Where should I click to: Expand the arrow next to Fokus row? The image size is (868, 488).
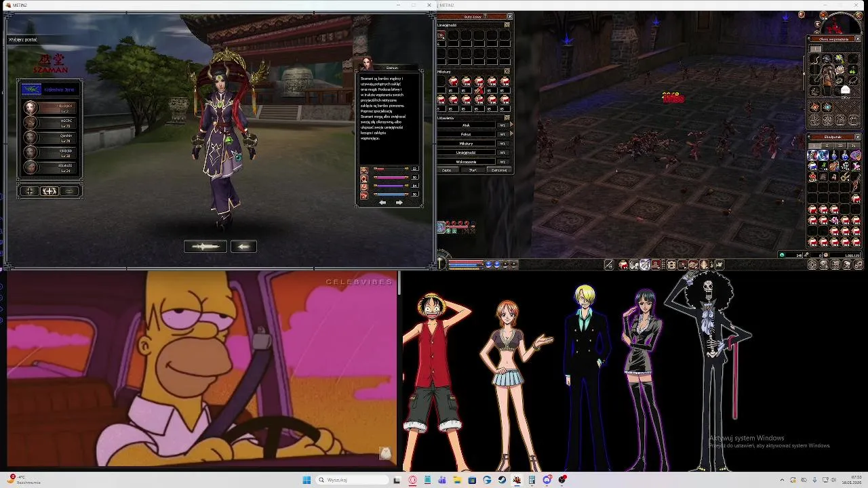pos(511,134)
